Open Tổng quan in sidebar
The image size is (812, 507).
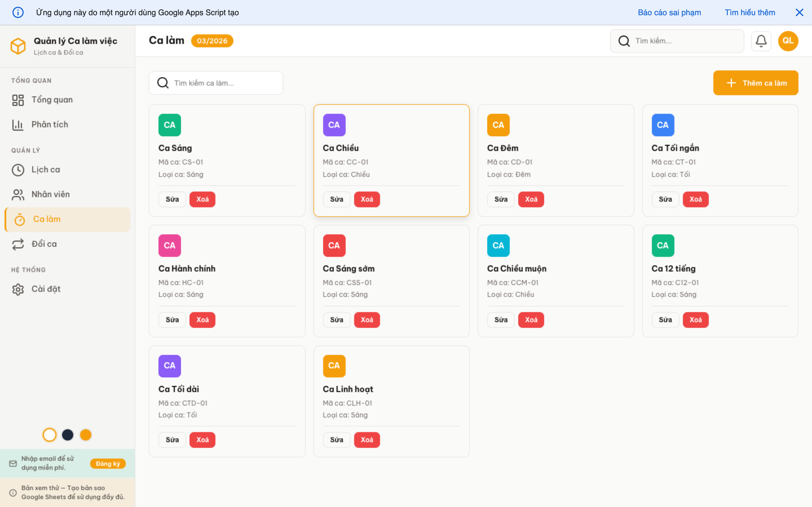[x=52, y=100]
